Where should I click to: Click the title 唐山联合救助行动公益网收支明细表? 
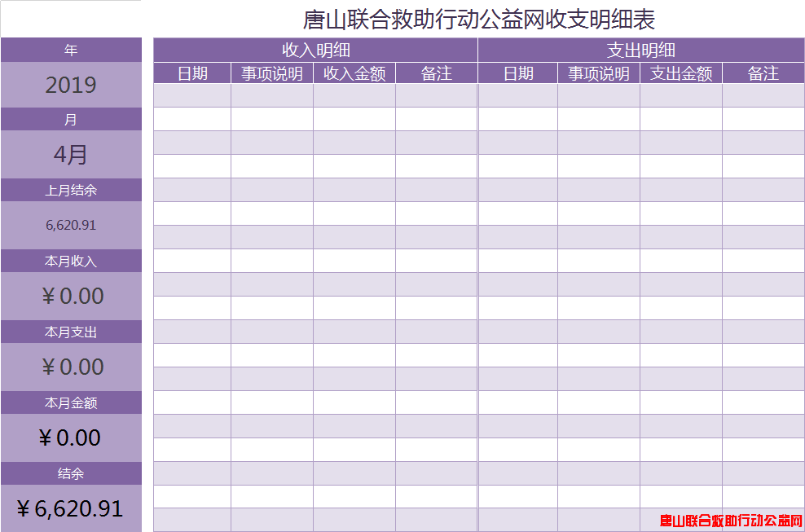pyautogui.click(x=478, y=19)
